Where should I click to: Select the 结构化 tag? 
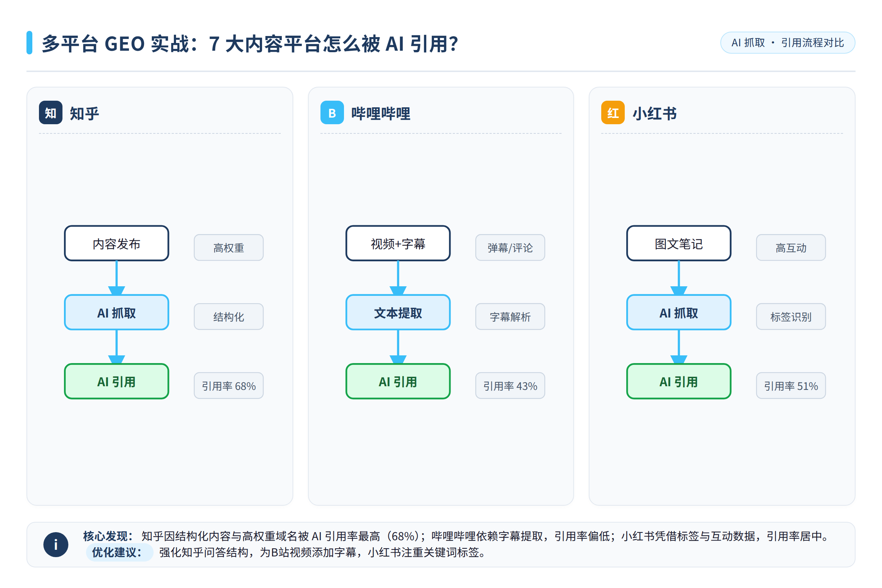click(x=229, y=316)
